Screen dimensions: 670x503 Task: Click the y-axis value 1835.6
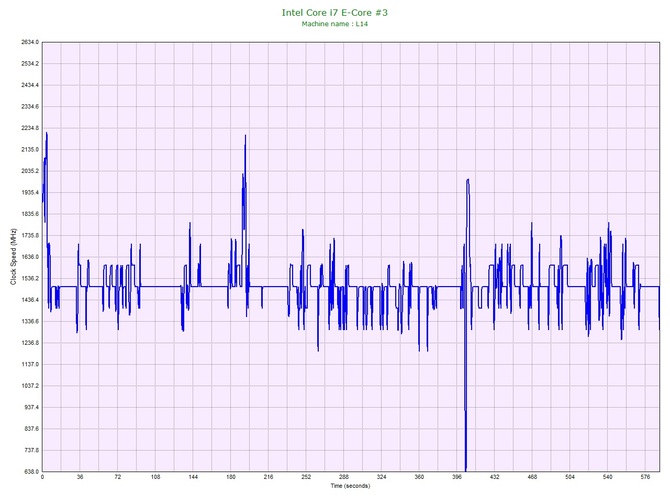(30, 214)
